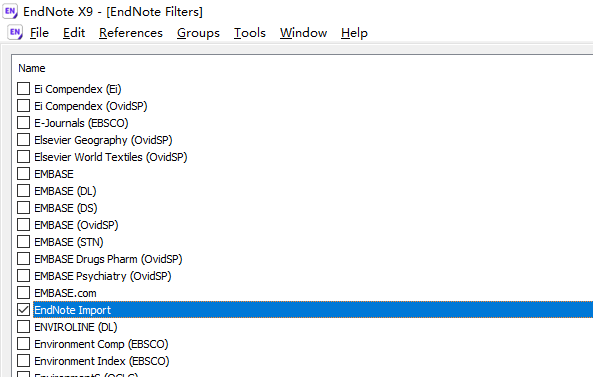Open the Groups menu

pos(198,33)
